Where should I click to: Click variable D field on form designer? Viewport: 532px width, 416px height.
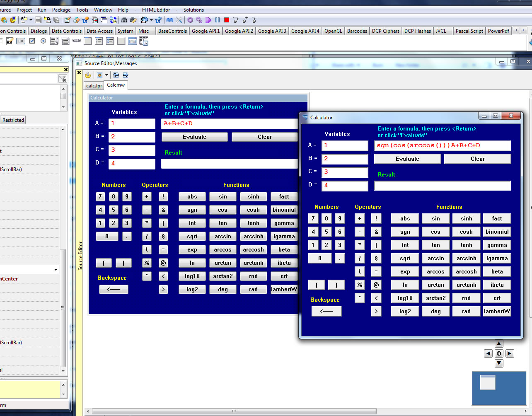click(x=132, y=164)
